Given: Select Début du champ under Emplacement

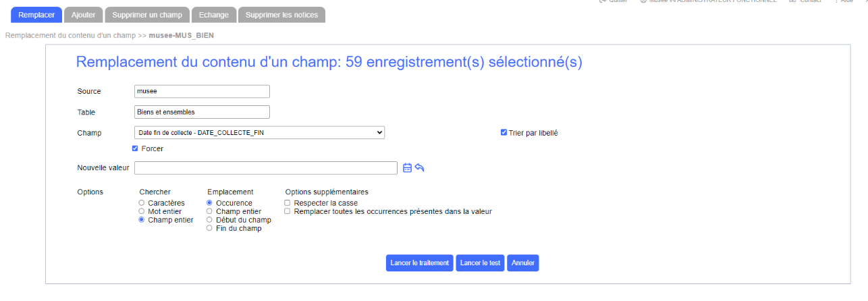Looking at the screenshot, I should pyautogui.click(x=209, y=220).
